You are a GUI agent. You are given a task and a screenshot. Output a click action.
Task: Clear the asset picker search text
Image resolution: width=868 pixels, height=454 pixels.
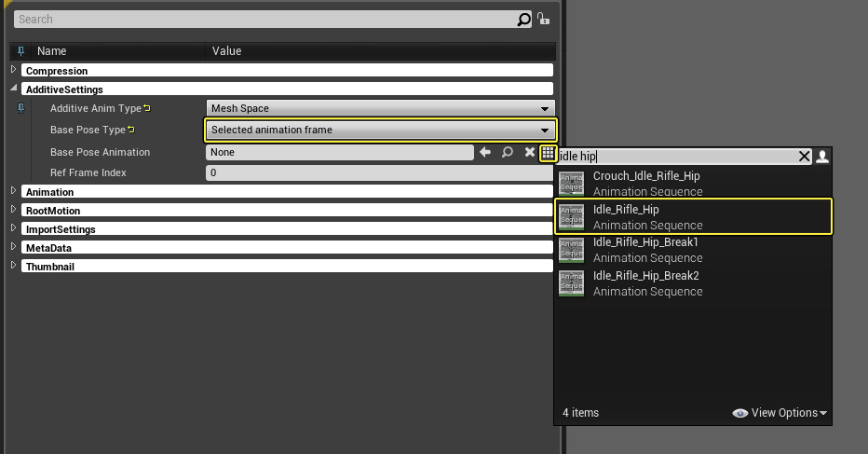click(805, 157)
